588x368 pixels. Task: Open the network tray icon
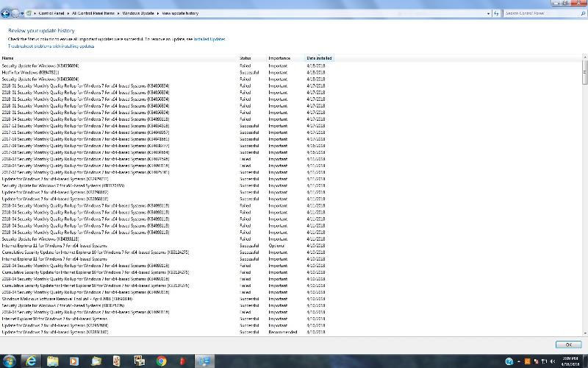[544, 361]
